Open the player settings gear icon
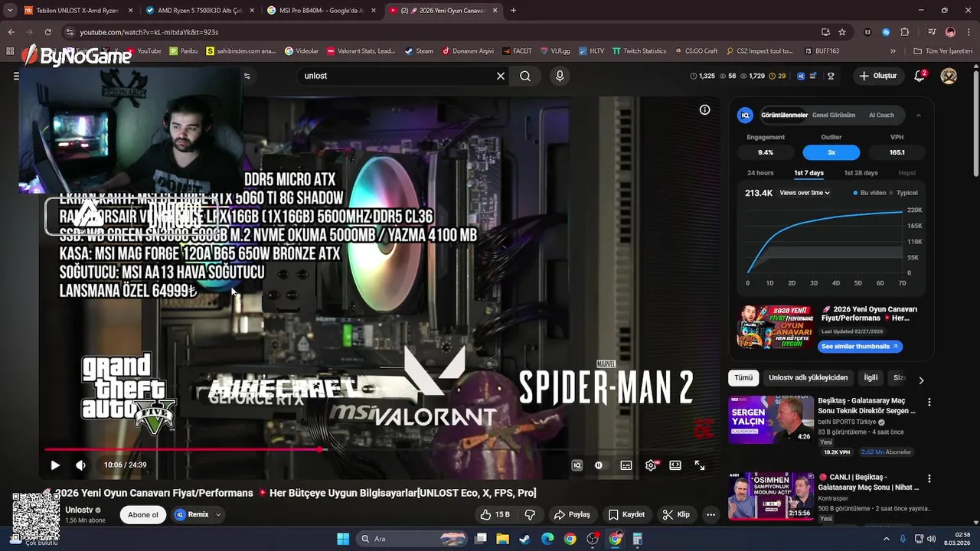This screenshot has height=551, width=980. (x=651, y=465)
